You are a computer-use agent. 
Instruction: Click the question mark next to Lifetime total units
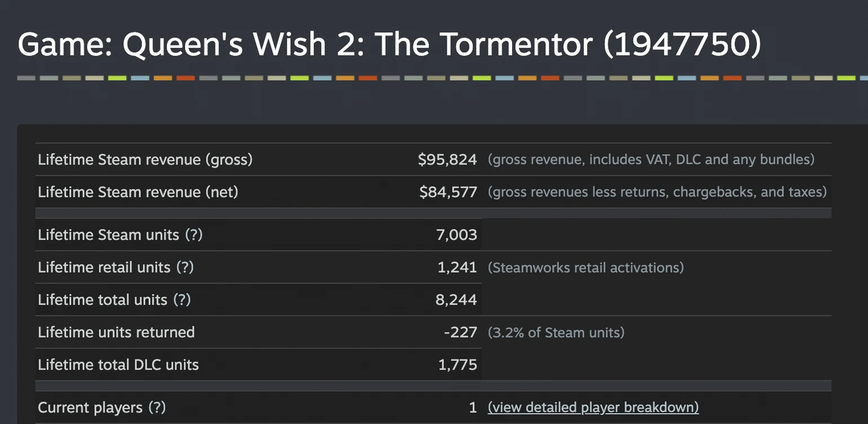(182, 300)
